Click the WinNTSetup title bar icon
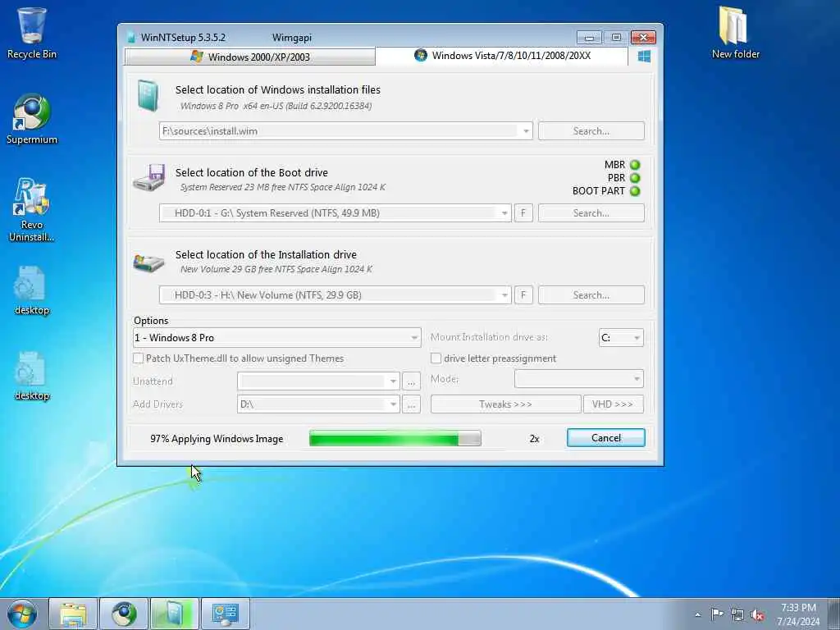This screenshot has height=630, width=840. [131, 38]
